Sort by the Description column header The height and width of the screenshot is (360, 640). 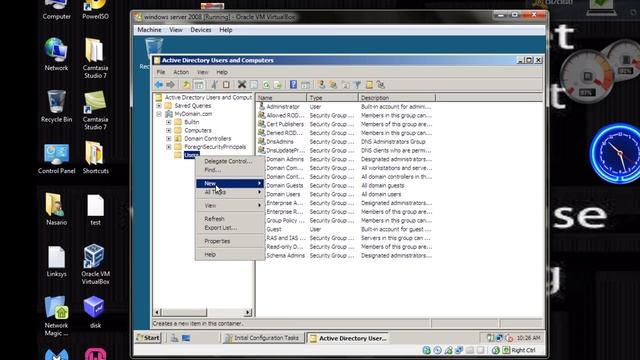tap(397, 98)
